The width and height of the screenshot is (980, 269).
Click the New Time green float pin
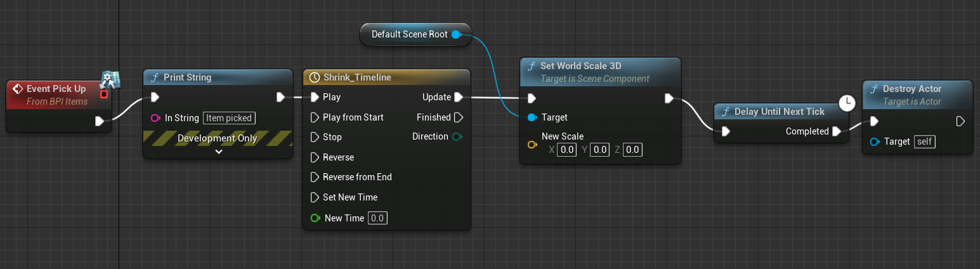(x=315, y=218)
